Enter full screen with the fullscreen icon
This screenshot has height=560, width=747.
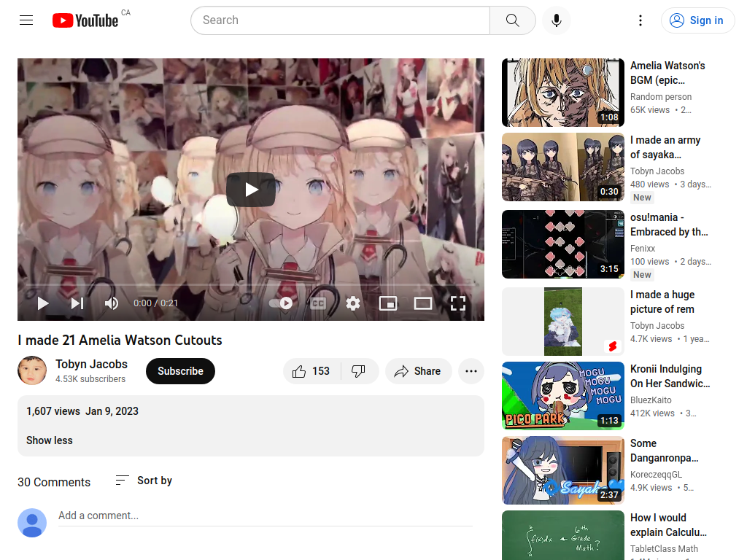pos(458,303)
